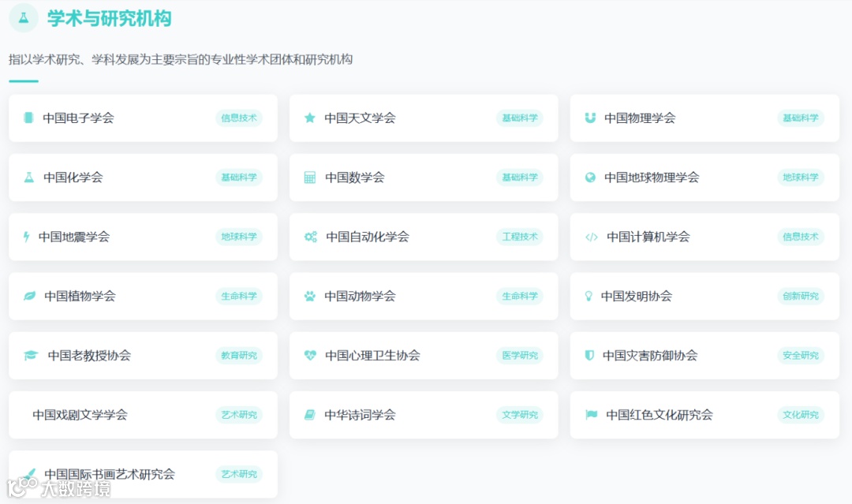Click 基础科学 tag on 中国化学会 card

point(239,177)
